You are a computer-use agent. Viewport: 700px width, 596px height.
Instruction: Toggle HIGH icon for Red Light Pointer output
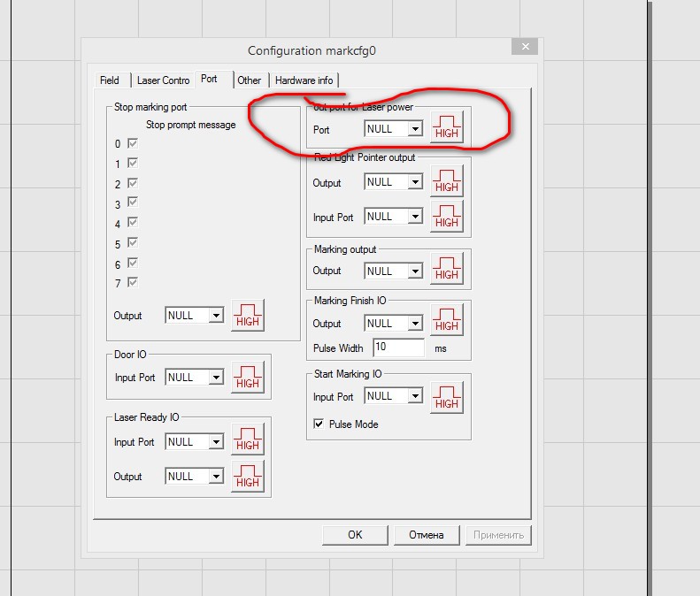(447, 182)
